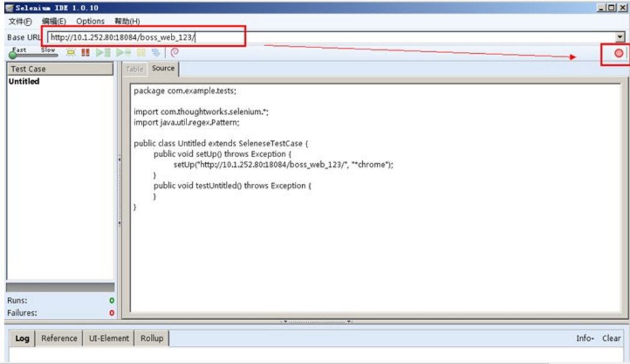Click the blue Step arrow icon
Screen dimensions: 630x364
pos(156,53)
